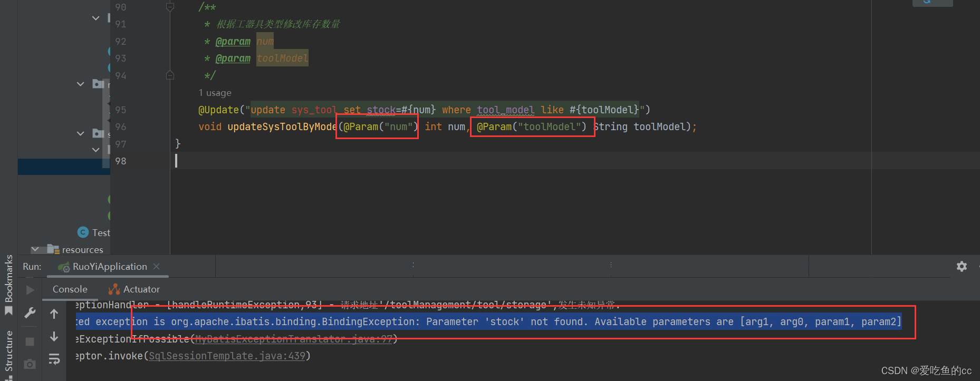This screenshot has width=980, height=381.
Task: Click 'toolModel' in the line 93 Javadoc
Action: (x=282, y=58)
